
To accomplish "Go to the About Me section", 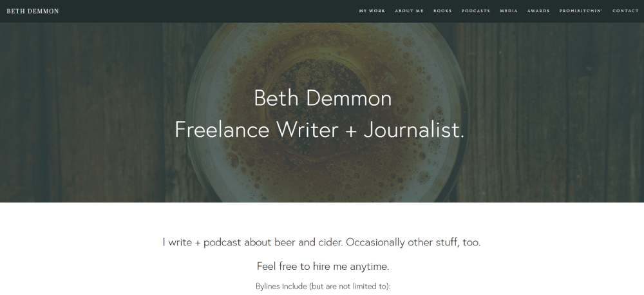I will [409, 11].
